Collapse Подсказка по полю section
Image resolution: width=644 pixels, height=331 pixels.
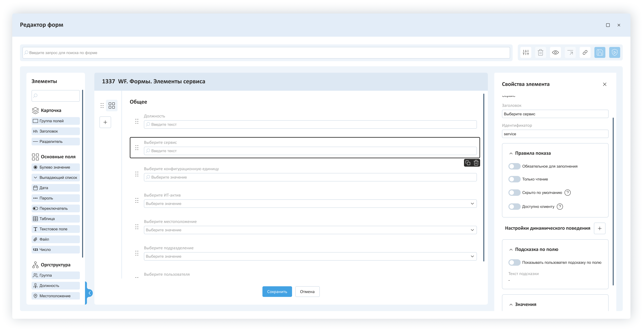point(511,250)
